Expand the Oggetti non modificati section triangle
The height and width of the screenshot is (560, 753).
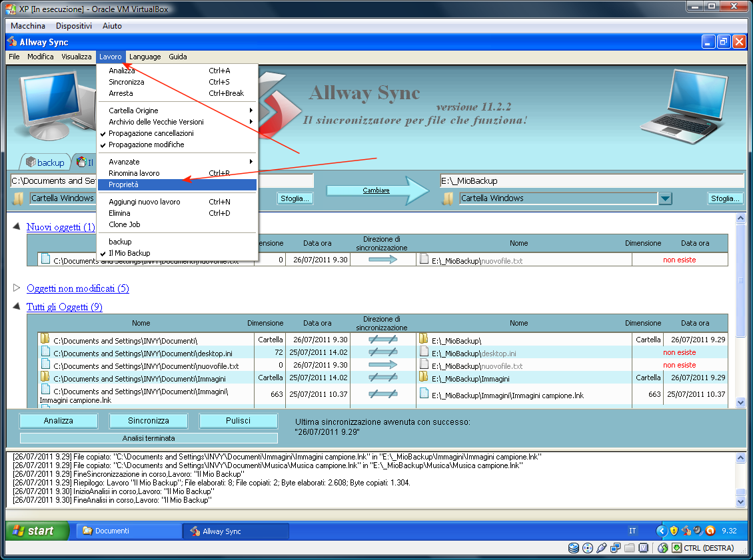(x=17, y=288)
